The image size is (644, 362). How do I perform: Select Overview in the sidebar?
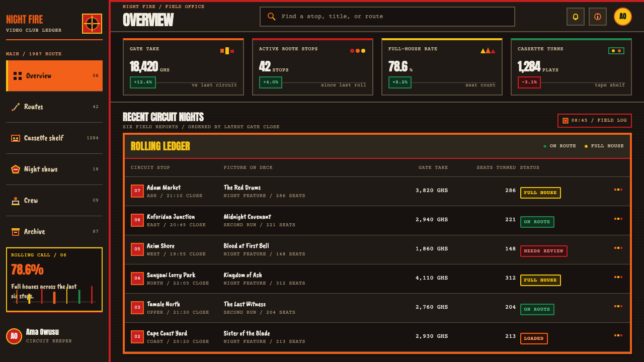click(x=54, y=76)
